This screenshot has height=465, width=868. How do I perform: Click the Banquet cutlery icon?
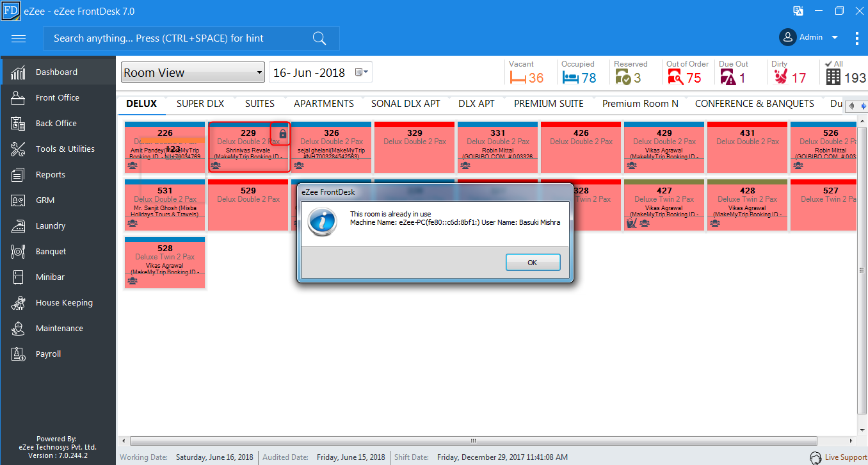click(x=18, y=251)
